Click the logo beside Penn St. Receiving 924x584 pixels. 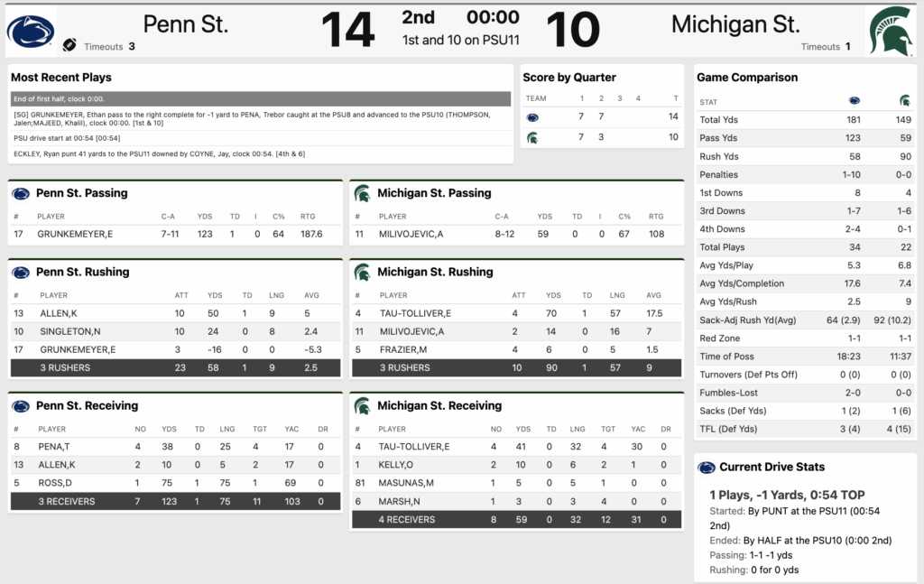point(21,406)
